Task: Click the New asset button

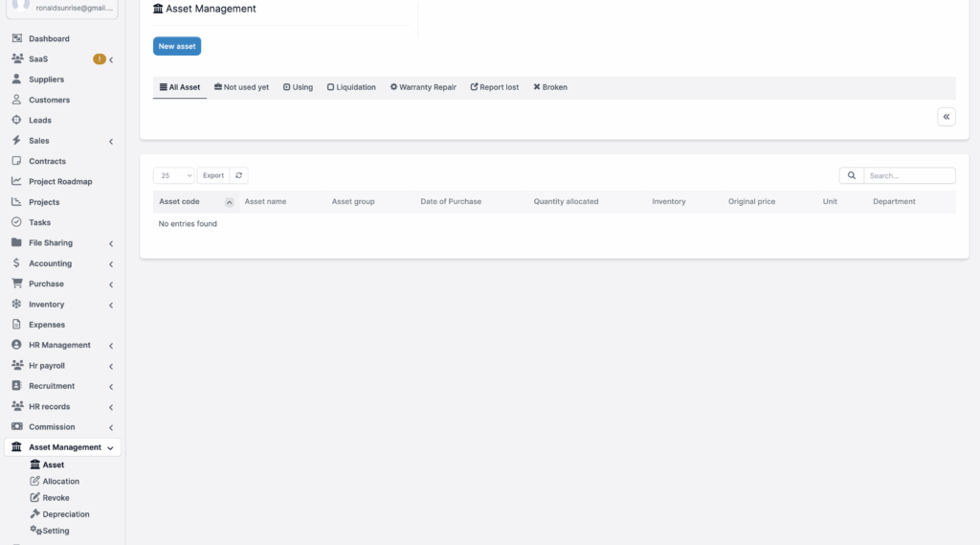Action: [x=177, y=46]
